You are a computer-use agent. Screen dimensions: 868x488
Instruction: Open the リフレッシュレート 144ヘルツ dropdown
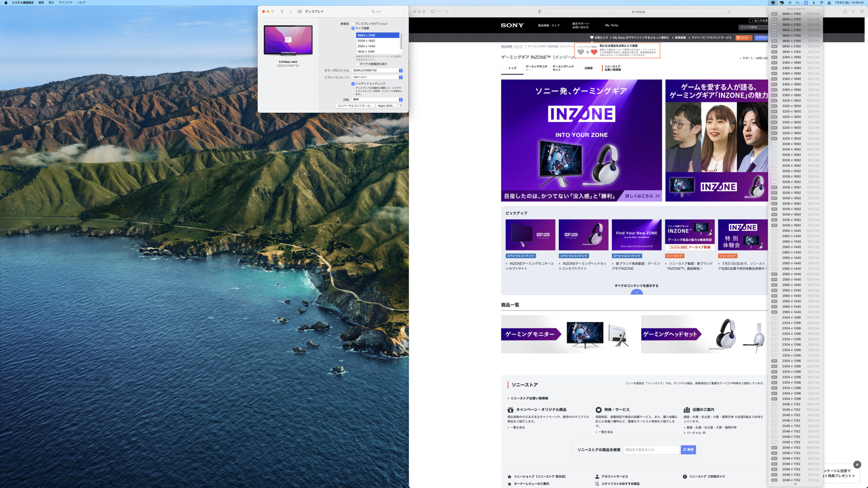[x=377, y=77]
